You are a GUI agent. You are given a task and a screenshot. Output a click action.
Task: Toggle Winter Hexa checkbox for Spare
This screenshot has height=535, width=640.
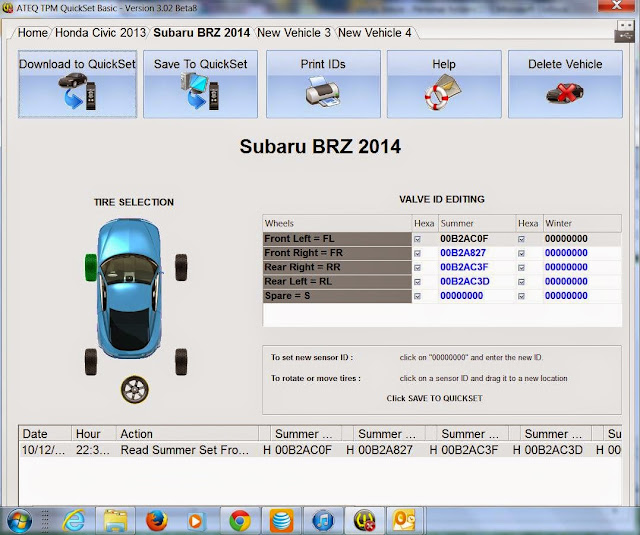[x=521, y=296]
